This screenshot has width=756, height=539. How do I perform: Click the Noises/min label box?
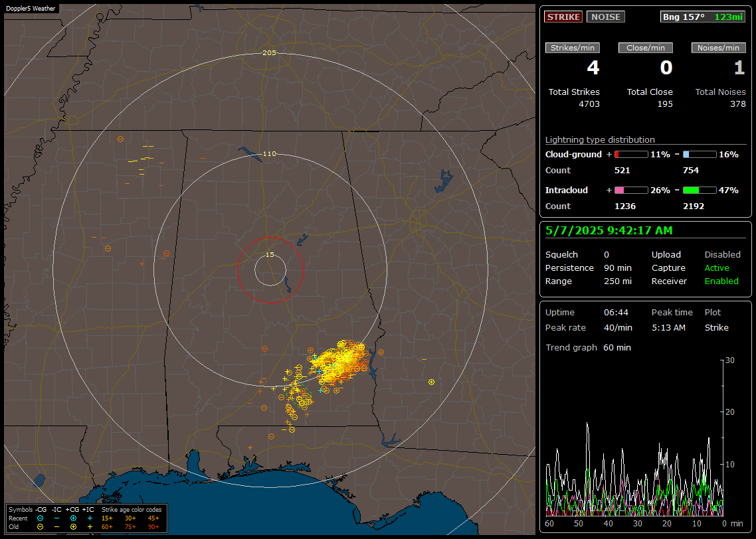point(718,48)
